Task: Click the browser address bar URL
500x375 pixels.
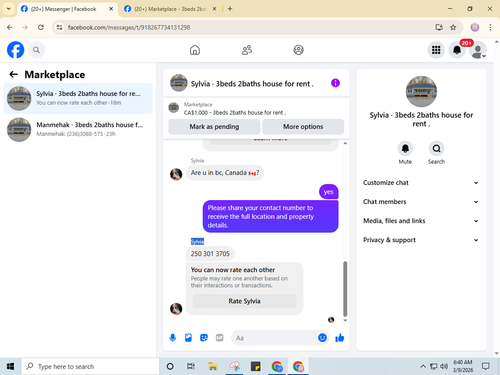Action: click(x=129, y=27)
